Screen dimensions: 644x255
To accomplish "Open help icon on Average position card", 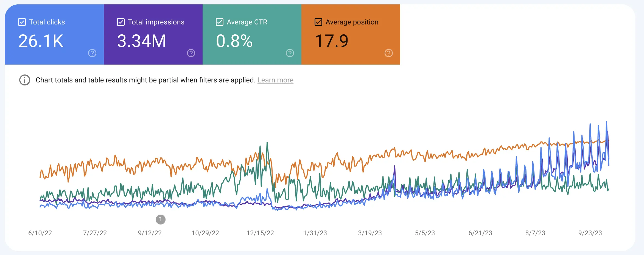I will 389,53.
